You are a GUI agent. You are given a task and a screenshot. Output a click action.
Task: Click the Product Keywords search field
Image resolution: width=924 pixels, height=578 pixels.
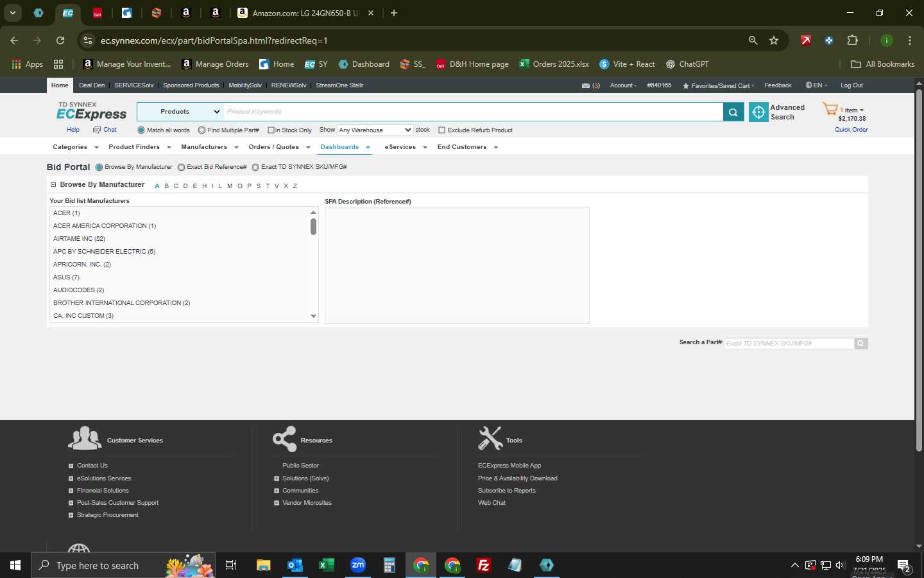474,112
